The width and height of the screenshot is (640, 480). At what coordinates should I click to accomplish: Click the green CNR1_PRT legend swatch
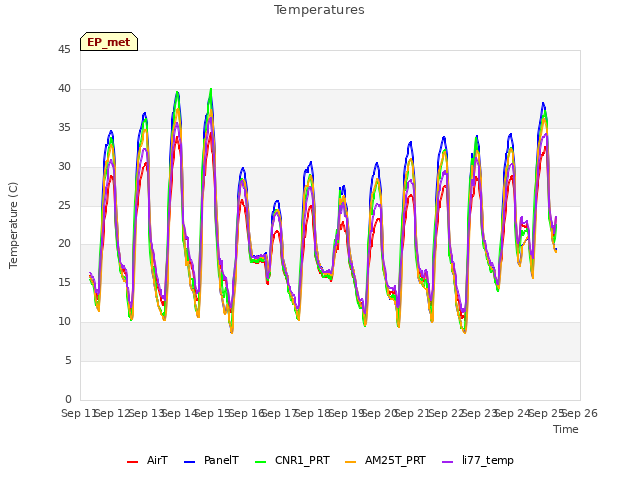coord(260,462)
